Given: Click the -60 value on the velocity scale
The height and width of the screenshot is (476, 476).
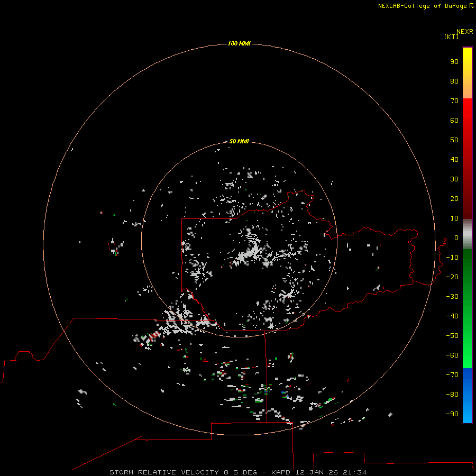Looking at the screenshot, I should pos(452,355).
